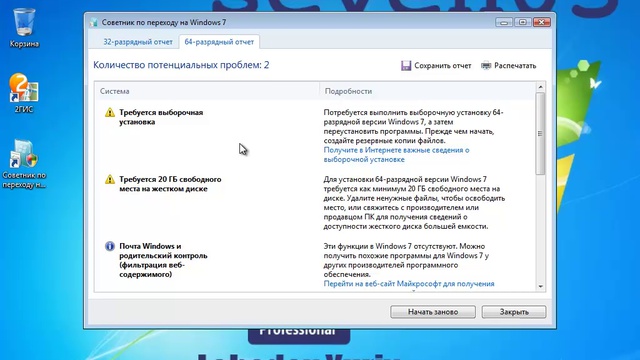Click the scrollbar down arrow
The height and width of the screenshot is (360, 640).
tap(540, 287)
